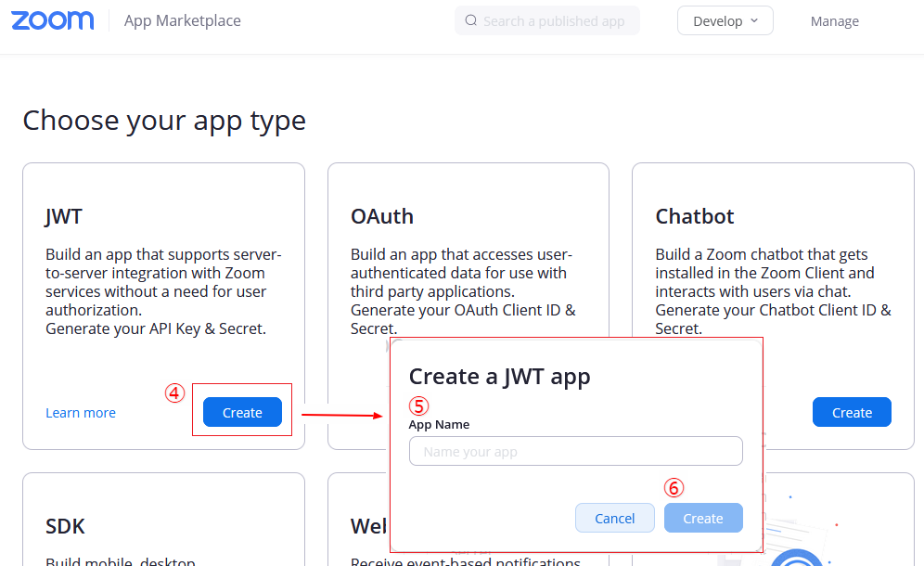Image resolution: width=924 pixels, height=566 pixels.
Task: Confirm Create in the JWT app dialog
Action: [x=702, y=518]
